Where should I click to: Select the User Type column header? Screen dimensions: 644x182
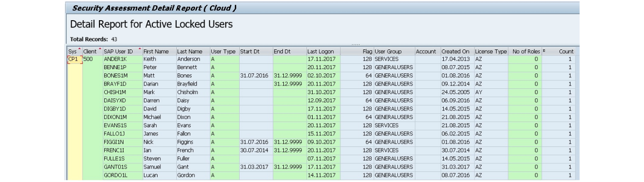(x=224, y=51)
